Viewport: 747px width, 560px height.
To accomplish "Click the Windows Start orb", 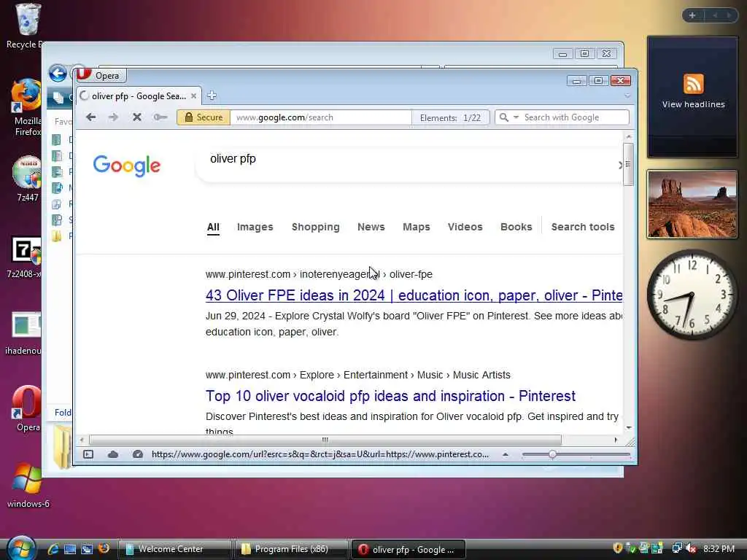I will (21, 548).
